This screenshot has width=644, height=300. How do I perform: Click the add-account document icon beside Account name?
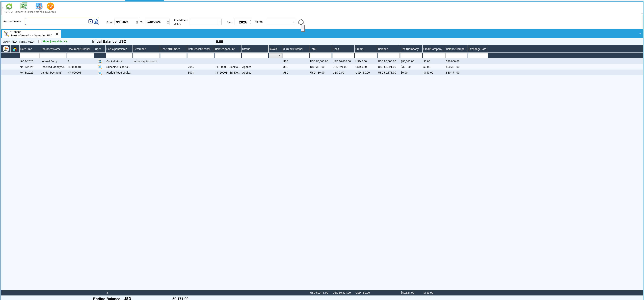point(96,21)
